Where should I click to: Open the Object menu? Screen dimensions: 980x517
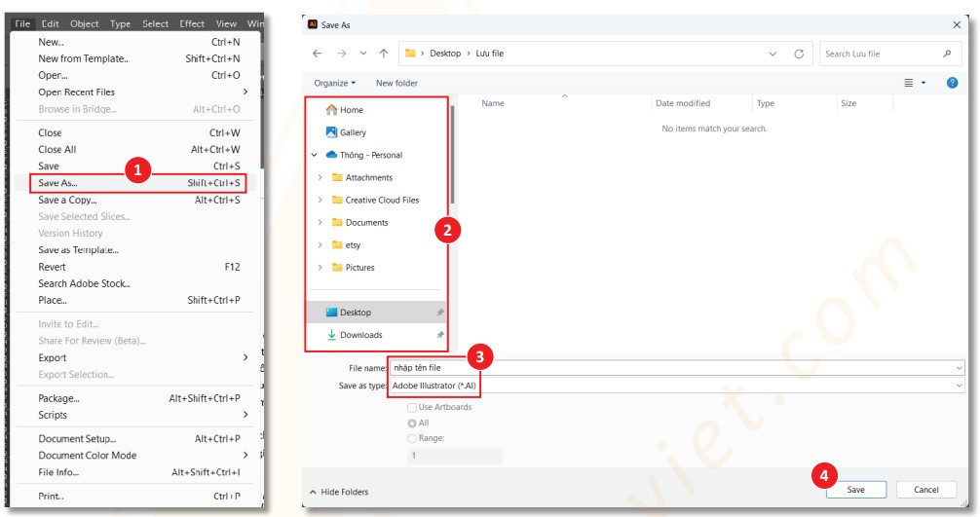tap(85, 23)
